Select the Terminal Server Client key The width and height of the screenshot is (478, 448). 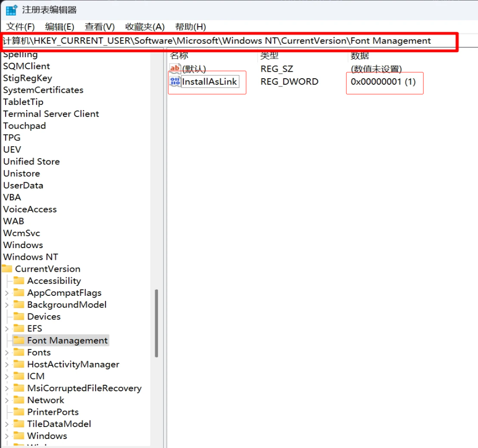click(x=51, y=114)
